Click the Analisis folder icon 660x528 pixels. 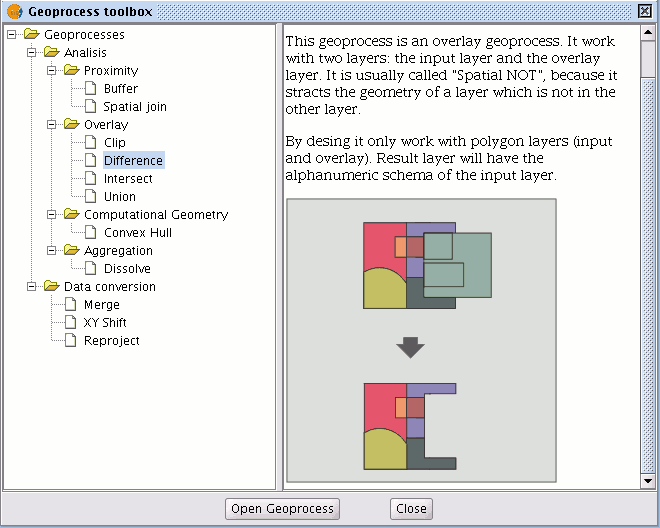[51, 52]
